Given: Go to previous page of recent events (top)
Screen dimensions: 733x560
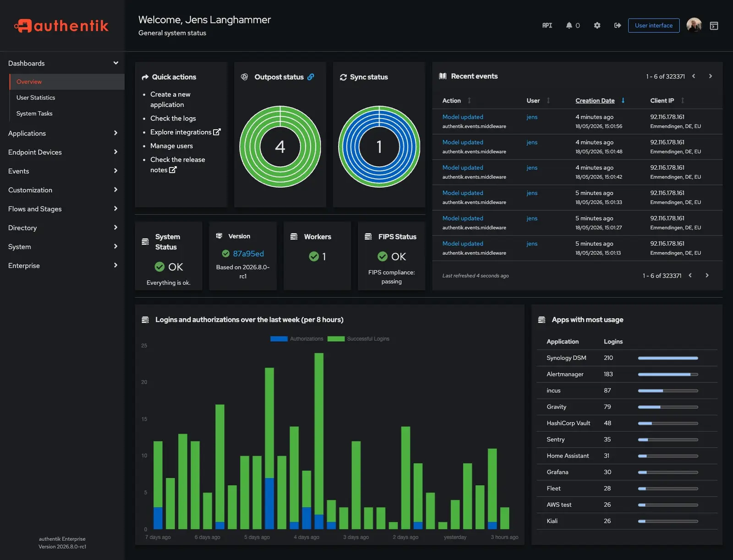Looking at the screenshot, I should [694, 76].
